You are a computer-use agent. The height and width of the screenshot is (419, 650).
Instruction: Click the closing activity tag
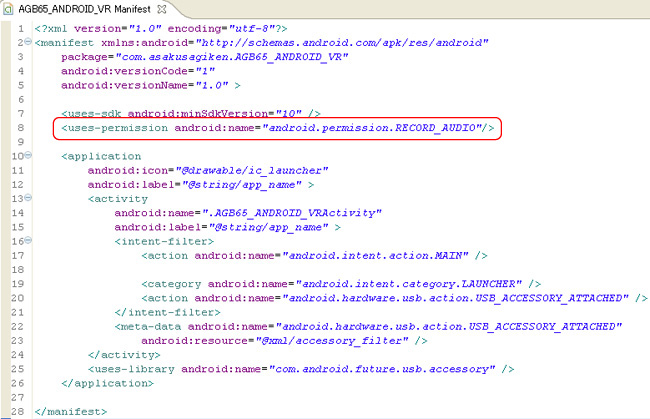tap(124, 355)
